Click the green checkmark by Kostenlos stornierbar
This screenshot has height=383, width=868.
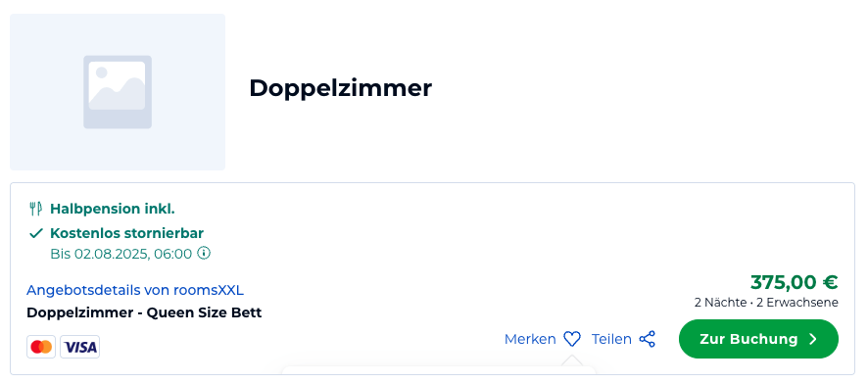36,233
